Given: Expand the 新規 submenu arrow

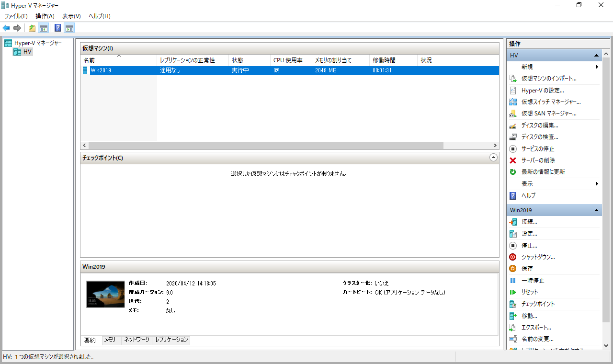Looking at the screenshot, I should [597, 67].
